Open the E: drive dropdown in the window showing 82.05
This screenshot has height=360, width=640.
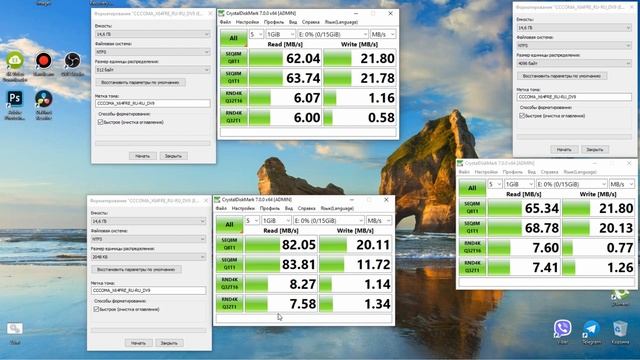329,220
